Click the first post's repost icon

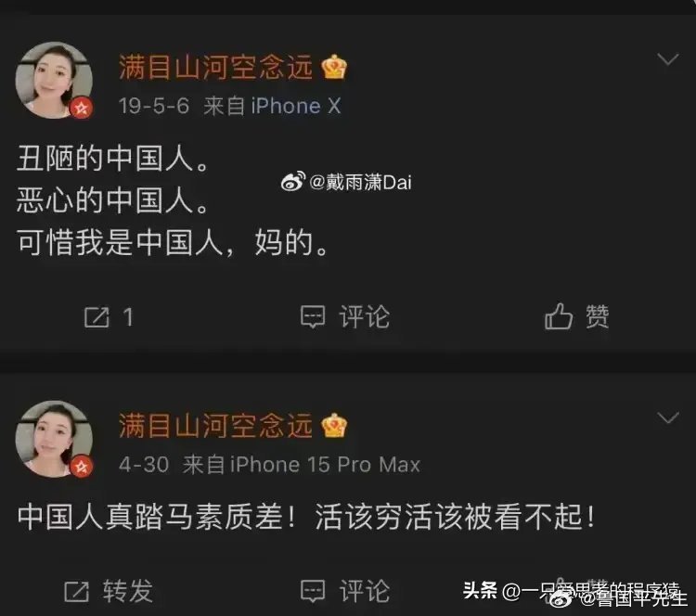coord(97,317)
